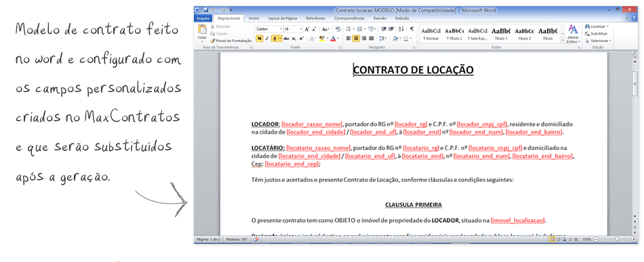Click the red font color swatch
644x262 pixels.
pos(333,38)
